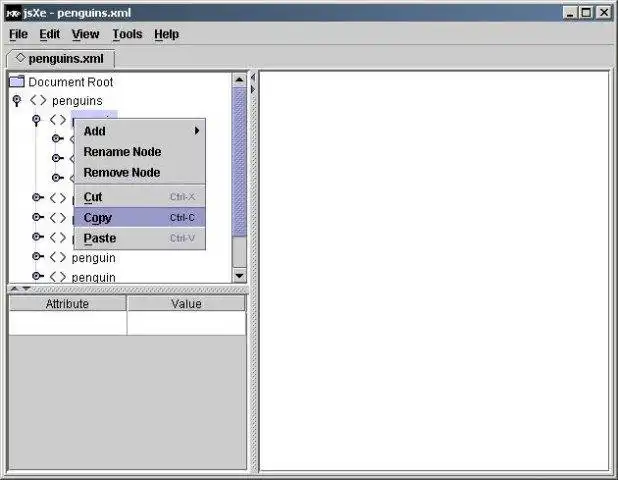Click element icon on row level with Paste

[58, 237]
